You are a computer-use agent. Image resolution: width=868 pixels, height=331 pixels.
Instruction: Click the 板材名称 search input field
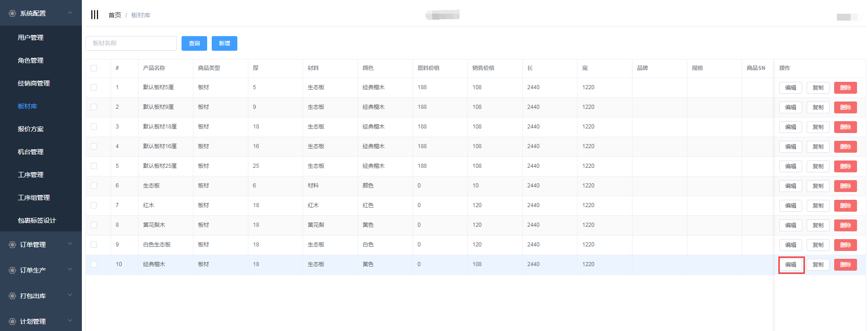[x=131, y=43]
